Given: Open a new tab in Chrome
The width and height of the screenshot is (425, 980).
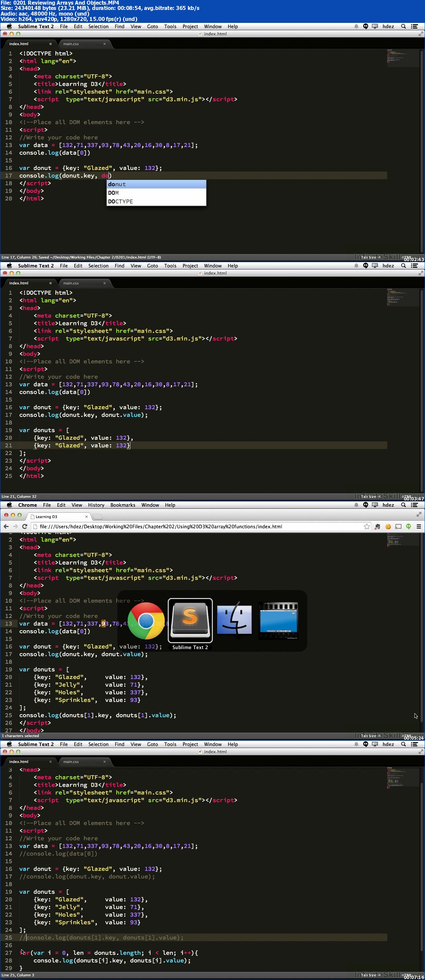Looking at the screenshot, I should pos(98,517).
